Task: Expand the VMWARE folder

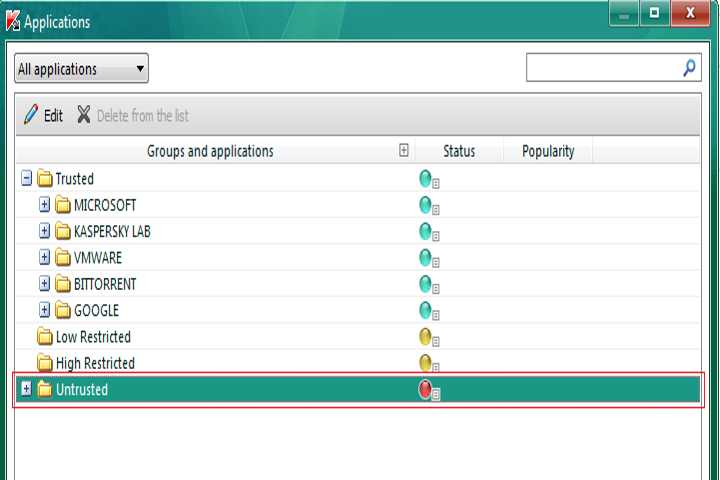Action: pos(44,257)
